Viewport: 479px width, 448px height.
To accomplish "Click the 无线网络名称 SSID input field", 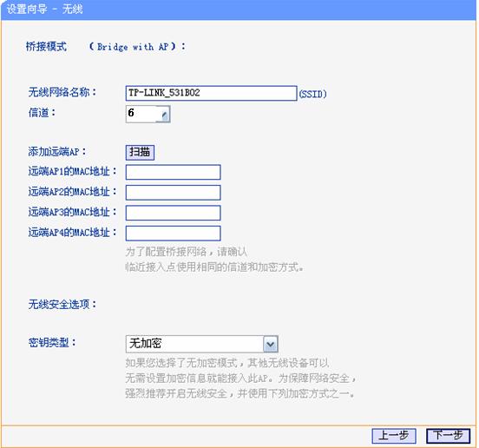I will 211,93.
